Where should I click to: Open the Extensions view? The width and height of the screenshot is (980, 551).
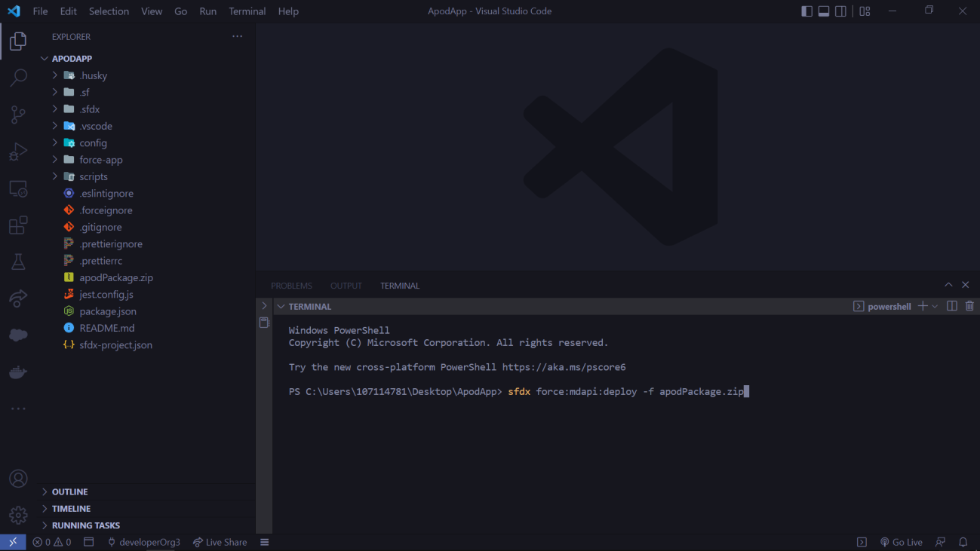(18, 225)
